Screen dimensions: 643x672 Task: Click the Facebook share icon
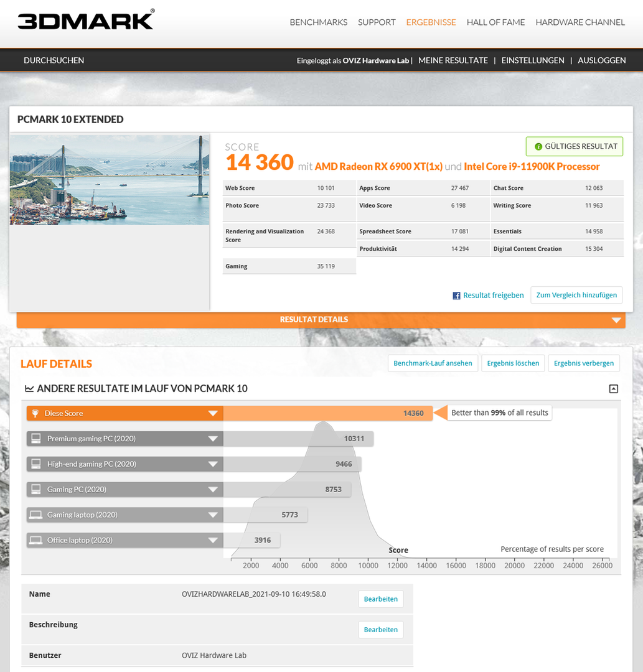(456, 296)
